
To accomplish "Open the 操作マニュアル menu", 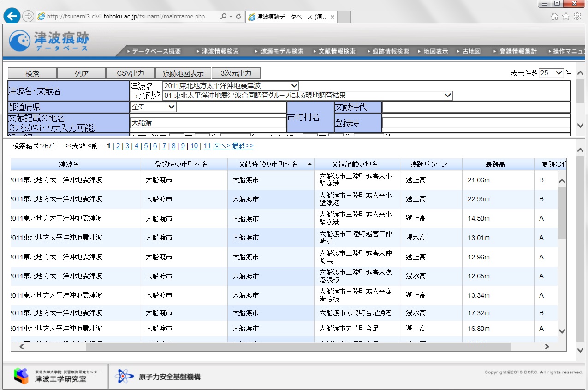I will pyautogui.click(x=567, y=51).
